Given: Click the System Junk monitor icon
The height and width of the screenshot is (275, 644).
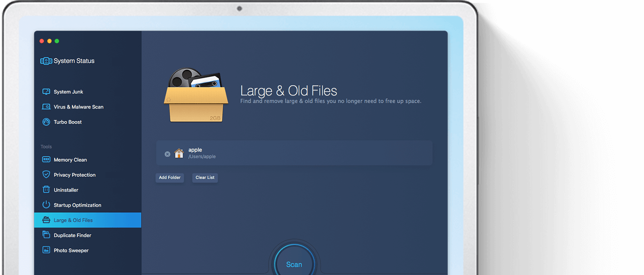Looking at the screenshot, I should 46,92.
